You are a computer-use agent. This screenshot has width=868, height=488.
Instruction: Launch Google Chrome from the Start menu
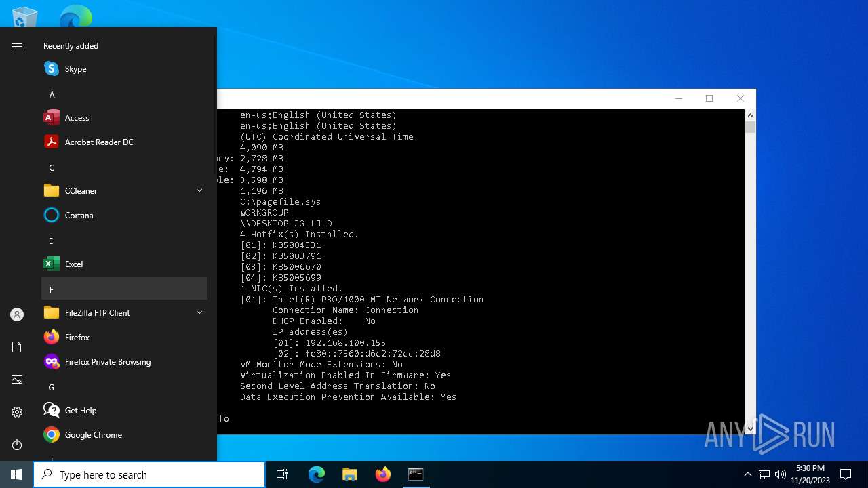124,435
